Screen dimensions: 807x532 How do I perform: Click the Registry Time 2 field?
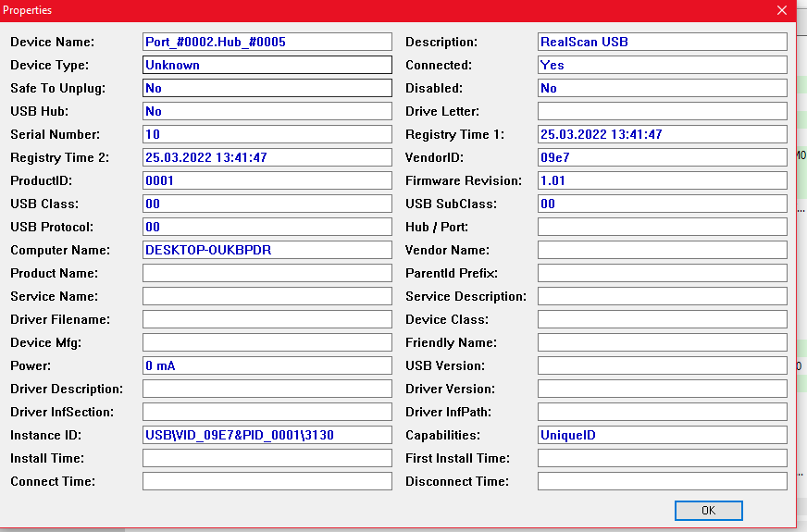(x=267, y=157)
